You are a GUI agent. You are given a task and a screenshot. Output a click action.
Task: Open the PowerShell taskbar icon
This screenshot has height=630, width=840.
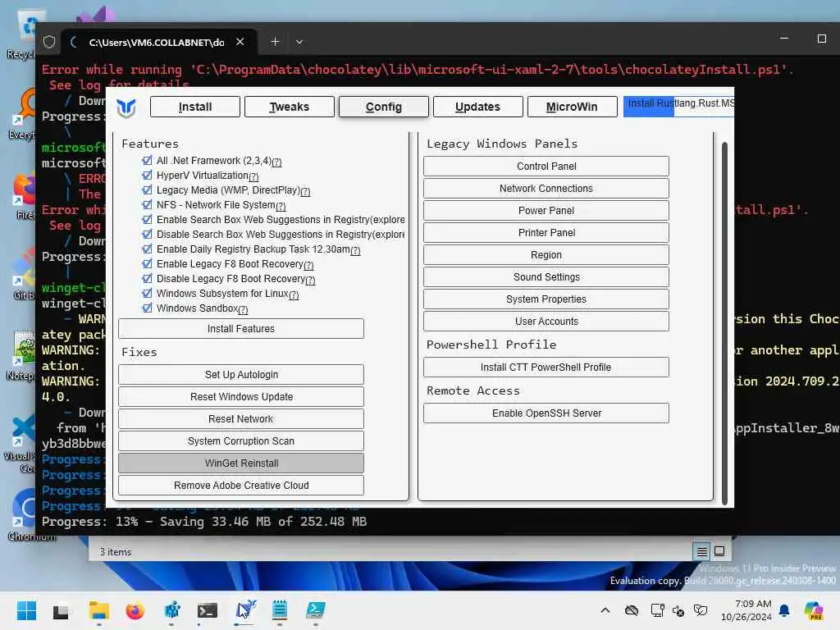pos(316,610)
